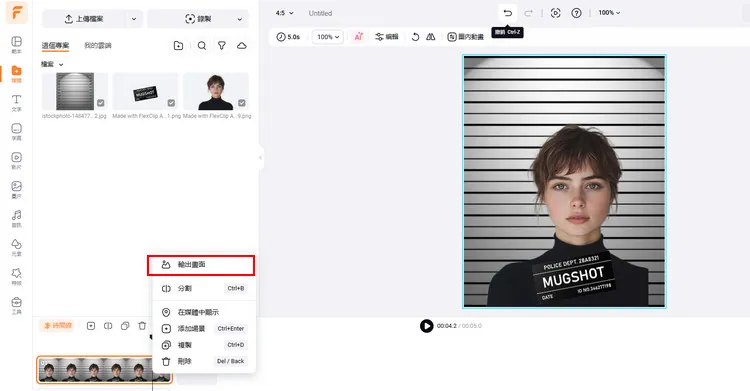Redo the last action
This screenshot has height=391, width=750.
(528, 13)
